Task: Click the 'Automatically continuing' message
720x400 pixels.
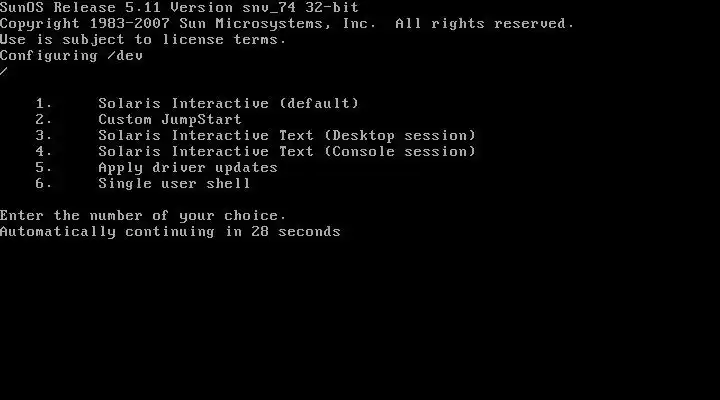Action: [x=170, y=231]
